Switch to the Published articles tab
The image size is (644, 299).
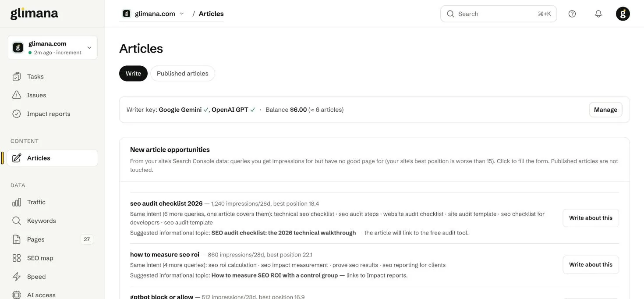pyautogui.click(x=183, y=74)
